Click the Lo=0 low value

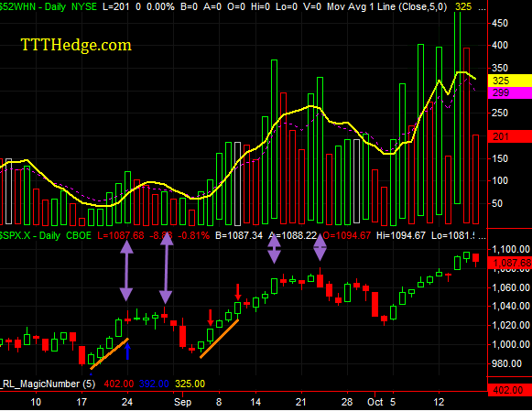point(287,6)
